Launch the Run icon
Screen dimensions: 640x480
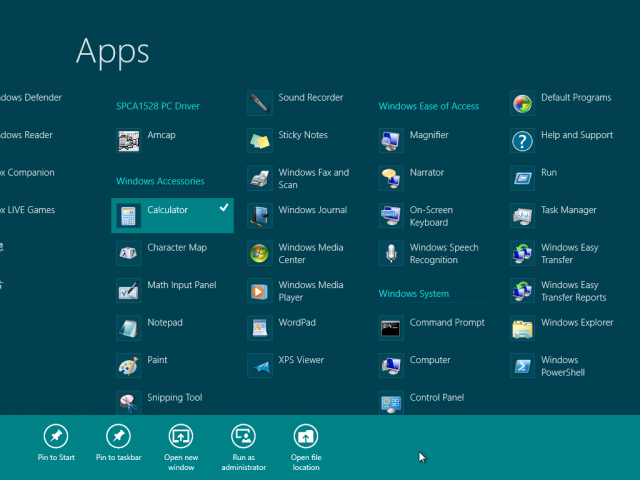[x=523, y=178]
